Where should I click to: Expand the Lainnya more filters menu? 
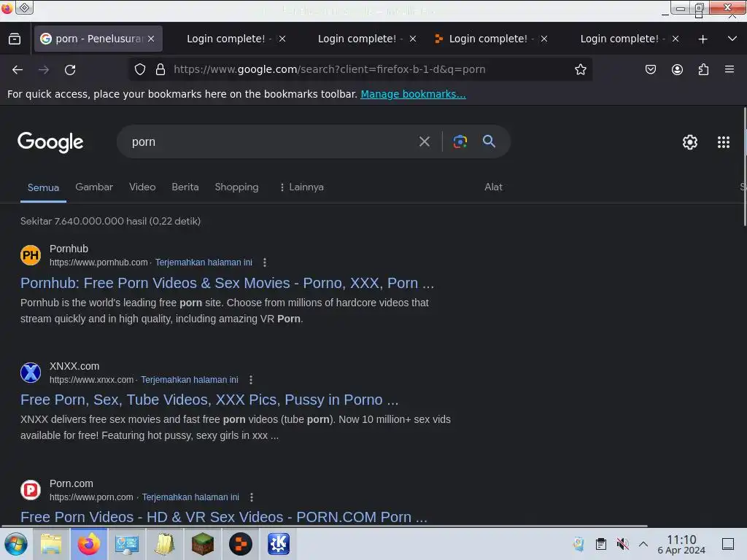click(x=301, y=187)
